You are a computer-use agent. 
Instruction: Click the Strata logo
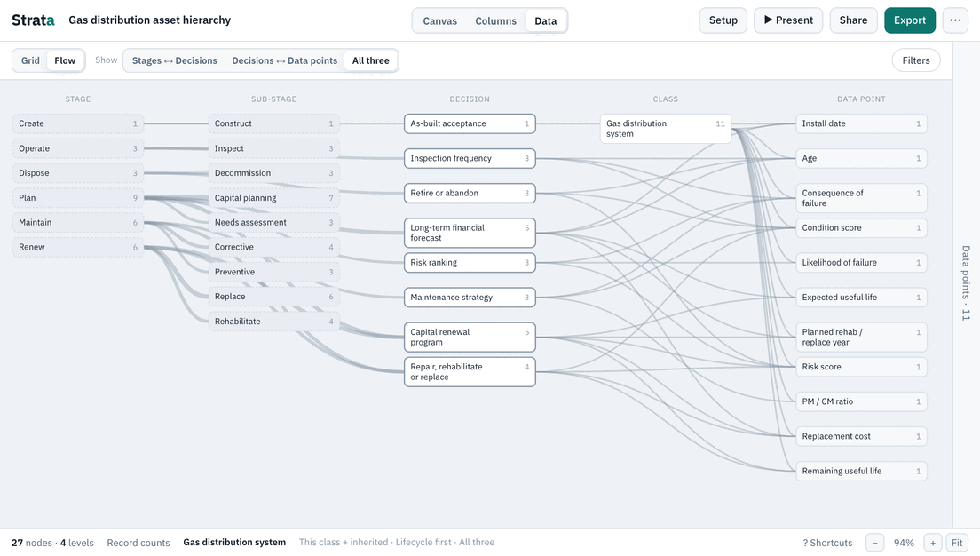coord(33,20)
